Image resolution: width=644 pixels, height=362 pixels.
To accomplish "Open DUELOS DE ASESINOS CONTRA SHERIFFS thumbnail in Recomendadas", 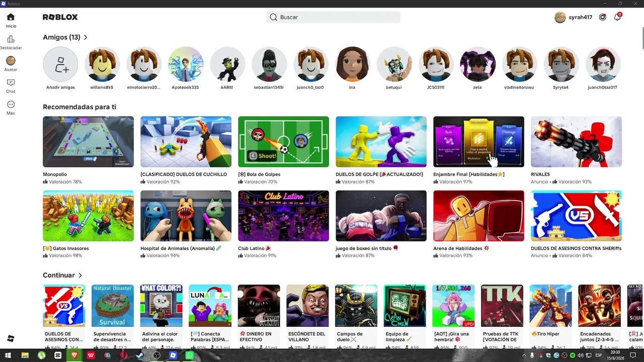I will [x=576, y=216].
